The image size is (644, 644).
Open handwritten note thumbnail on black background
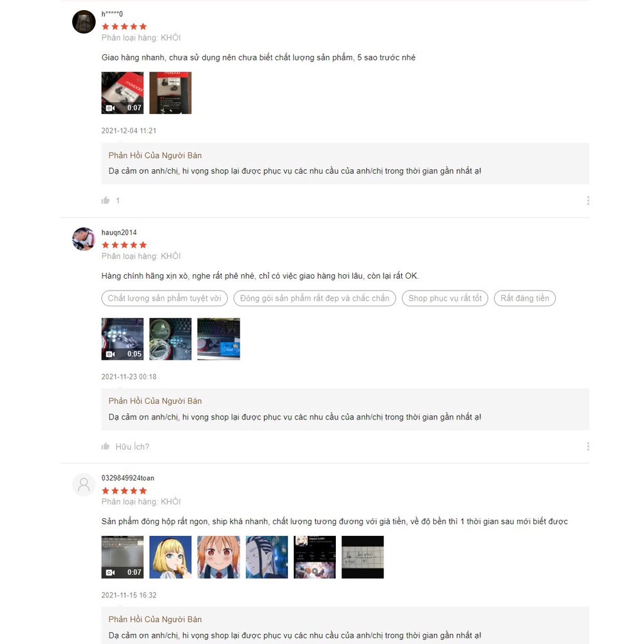363,557
